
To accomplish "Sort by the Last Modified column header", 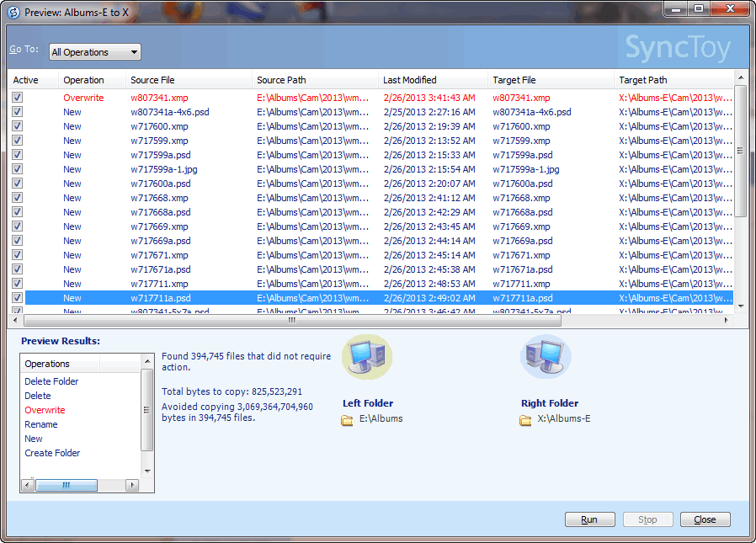I will click(x=433, y=80).
